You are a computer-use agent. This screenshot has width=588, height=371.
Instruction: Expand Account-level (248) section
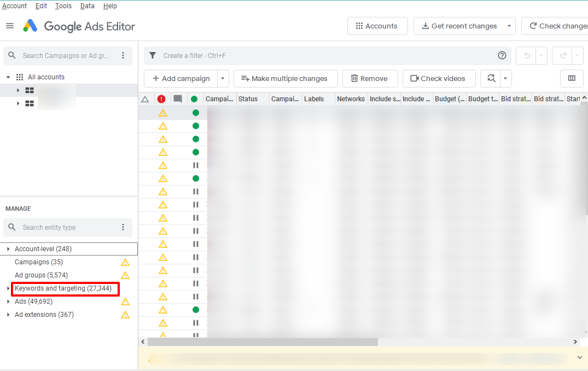click(8, 249)
